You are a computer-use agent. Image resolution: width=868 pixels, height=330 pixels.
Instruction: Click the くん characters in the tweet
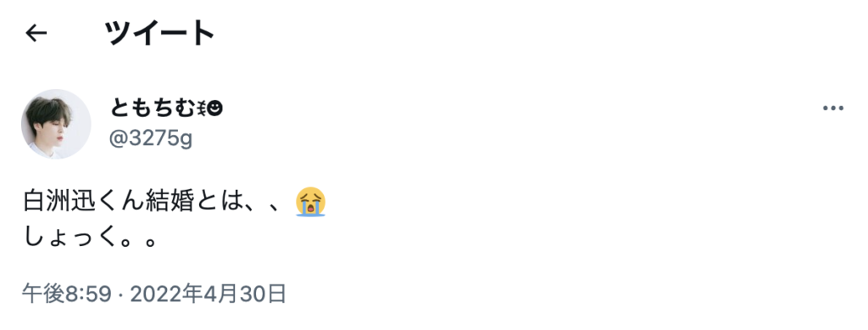tap(120, 202)
